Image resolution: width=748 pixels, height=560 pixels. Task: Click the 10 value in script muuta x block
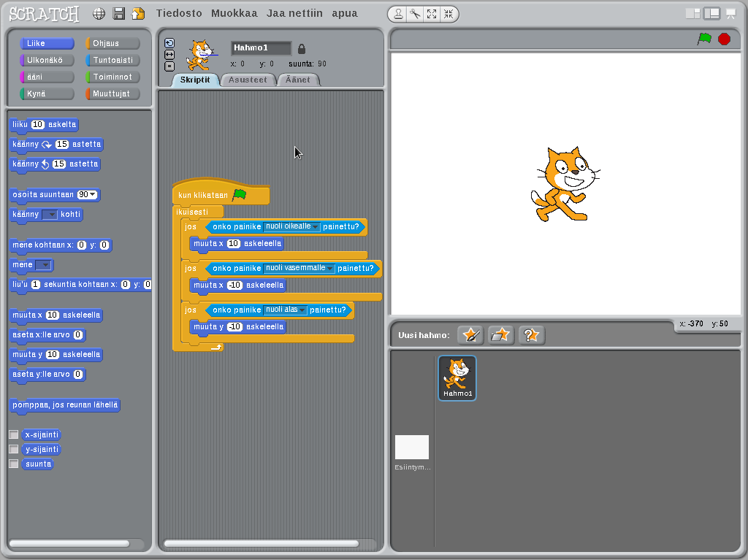[x=233, y=244]
